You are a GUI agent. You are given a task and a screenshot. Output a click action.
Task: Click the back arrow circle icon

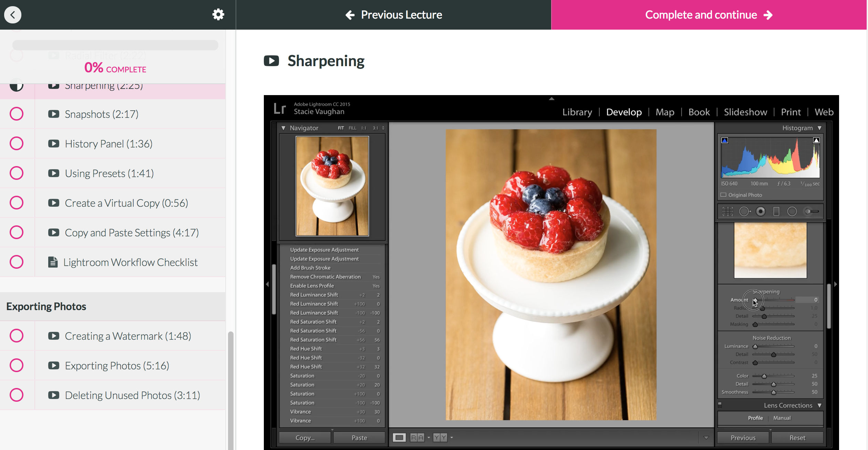coord(13,15)
